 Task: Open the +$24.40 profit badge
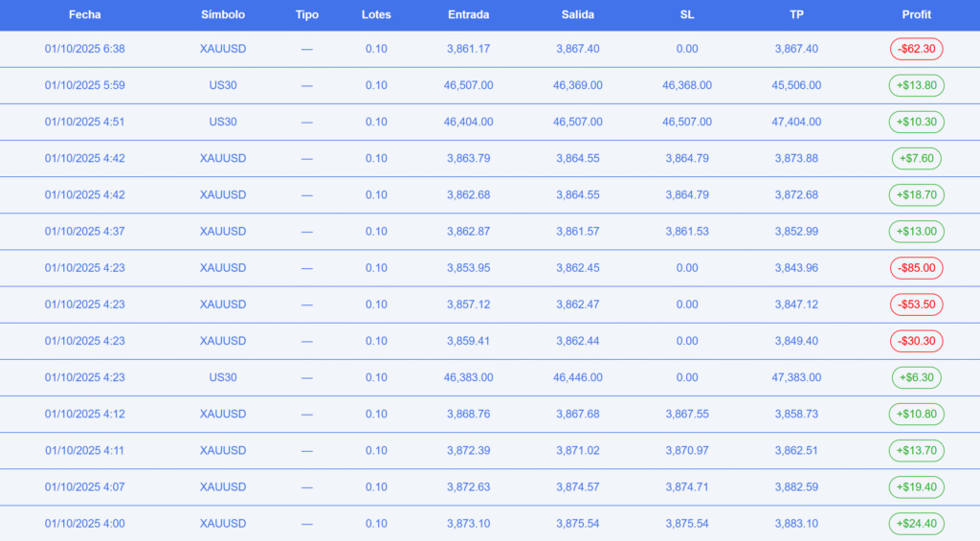point(916,524)
